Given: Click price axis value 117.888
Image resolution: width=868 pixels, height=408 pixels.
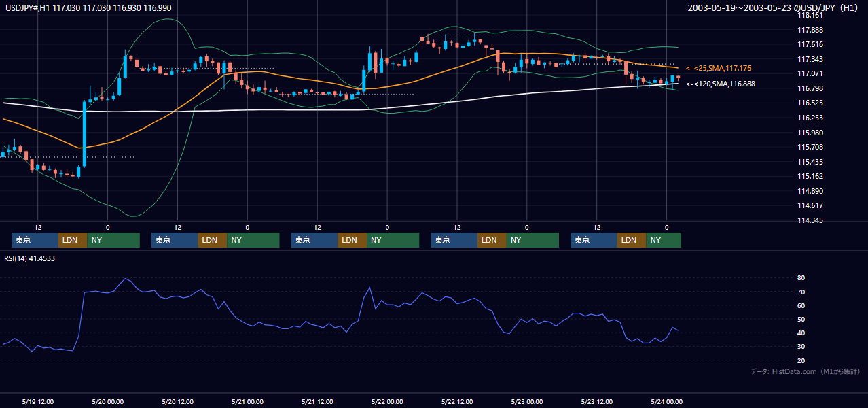Looking at the screenshot, I should click(810, 30).
